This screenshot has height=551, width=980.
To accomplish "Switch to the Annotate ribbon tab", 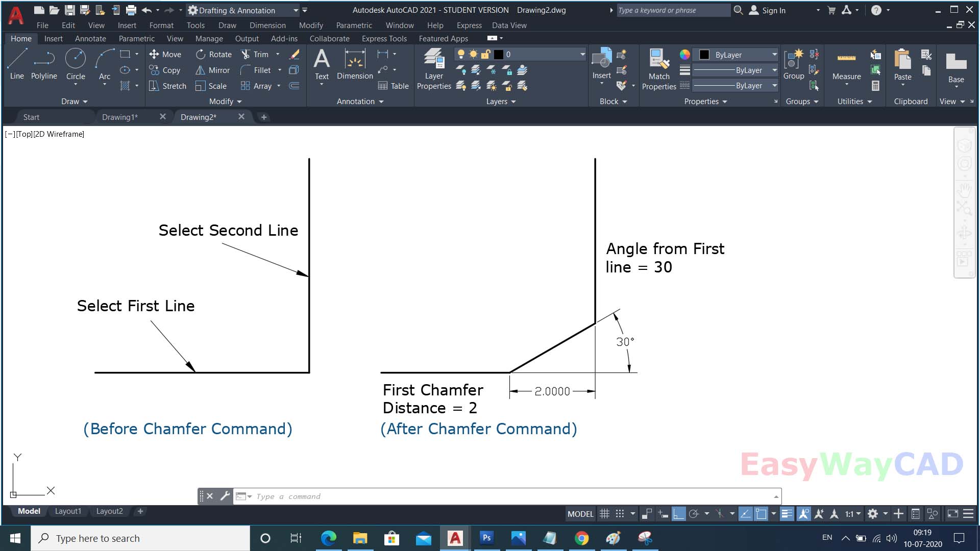I will tap(90, 38).
